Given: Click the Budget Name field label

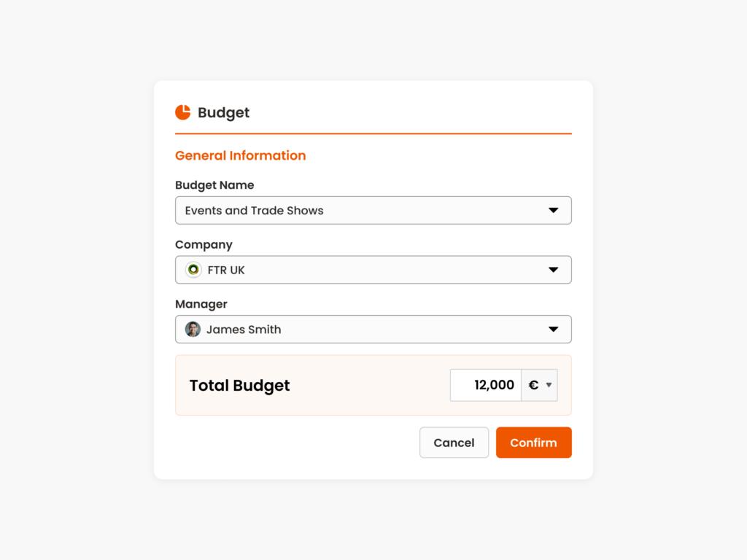Looking at the screenshot, I should coord(214,185).
